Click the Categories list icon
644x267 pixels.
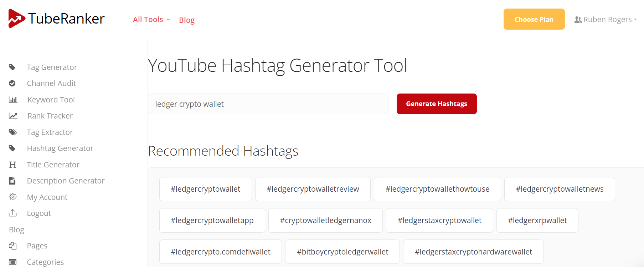click(13, 262)
